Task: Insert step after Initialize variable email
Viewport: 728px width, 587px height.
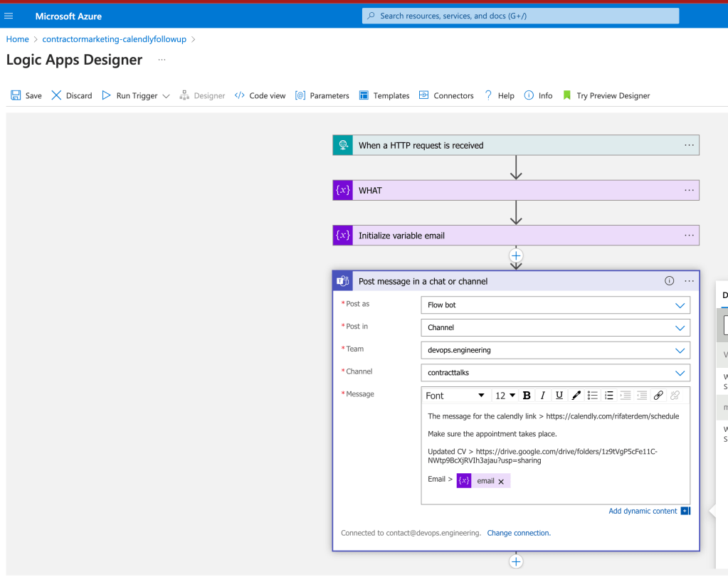Action: tap(516, 255)
